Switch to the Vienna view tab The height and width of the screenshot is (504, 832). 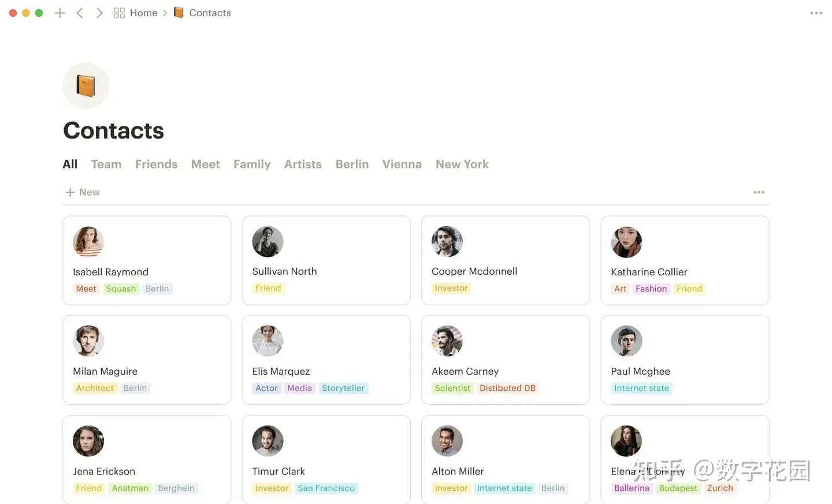coord(402,164)
